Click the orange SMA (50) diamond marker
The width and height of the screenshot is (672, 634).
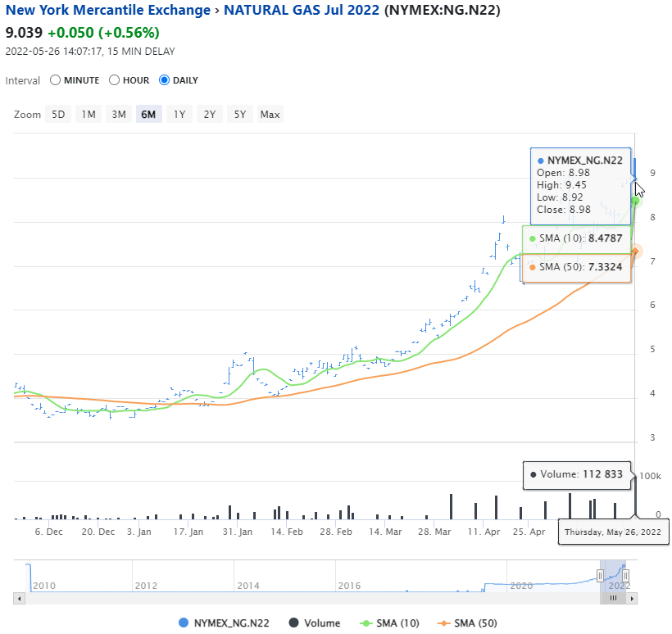[x=636, y=251]
